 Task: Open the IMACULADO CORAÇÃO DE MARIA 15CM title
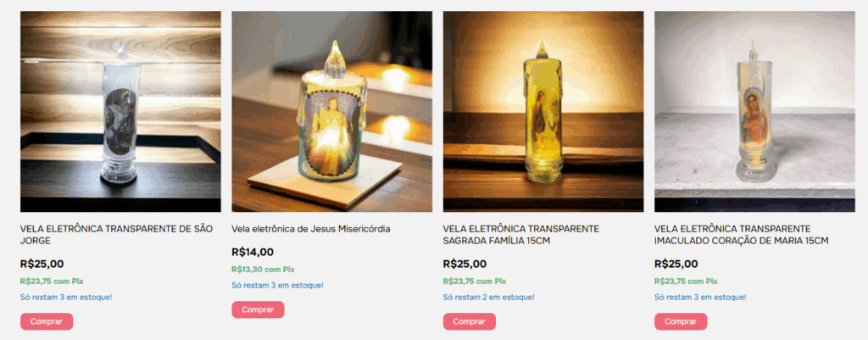click(x=741, y=235)
